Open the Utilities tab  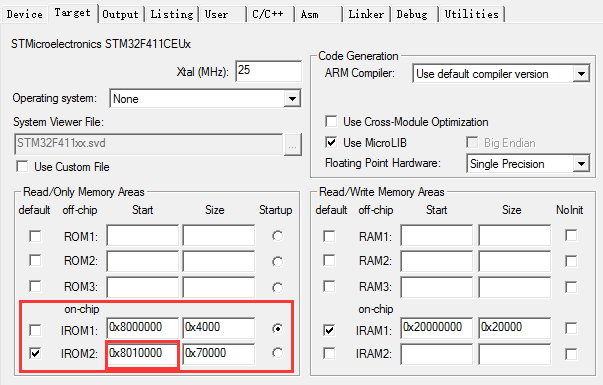point(471,14)
